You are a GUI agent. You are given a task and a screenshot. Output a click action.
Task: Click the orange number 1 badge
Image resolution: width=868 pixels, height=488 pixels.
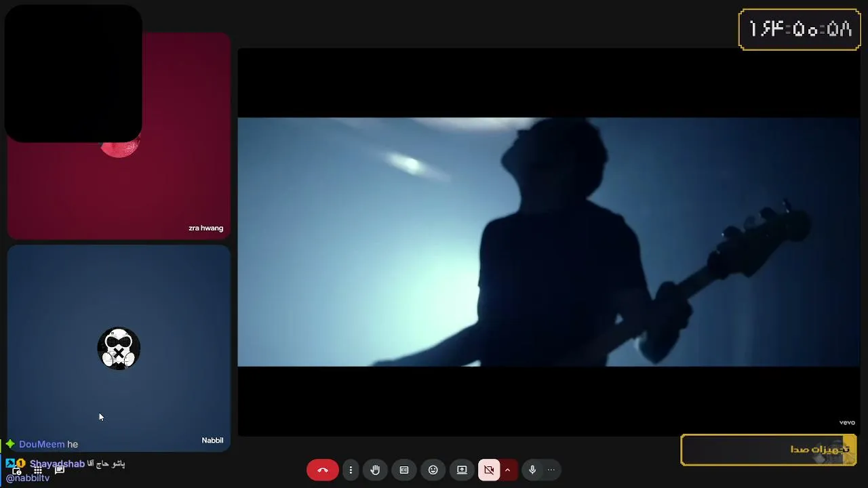click(20, 464)
